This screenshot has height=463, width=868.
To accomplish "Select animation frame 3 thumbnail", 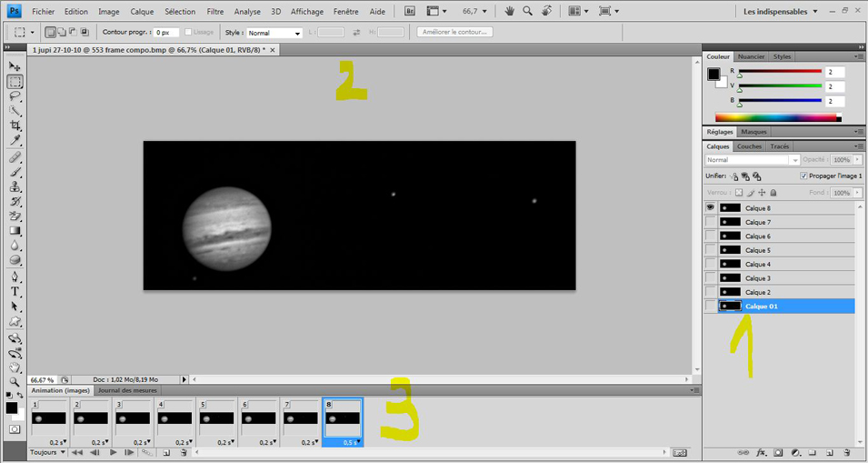I will point(133,418).
